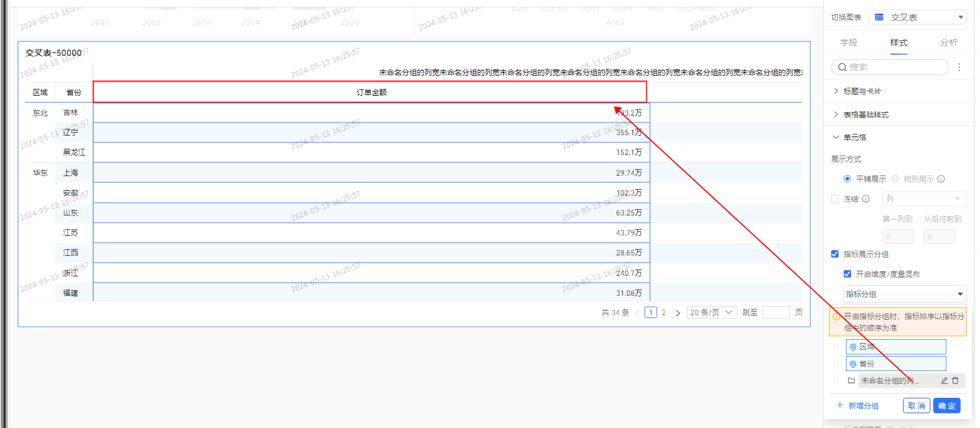Click the folder icon of the unnamed group

pyautogui.click(x=851, y=381)
